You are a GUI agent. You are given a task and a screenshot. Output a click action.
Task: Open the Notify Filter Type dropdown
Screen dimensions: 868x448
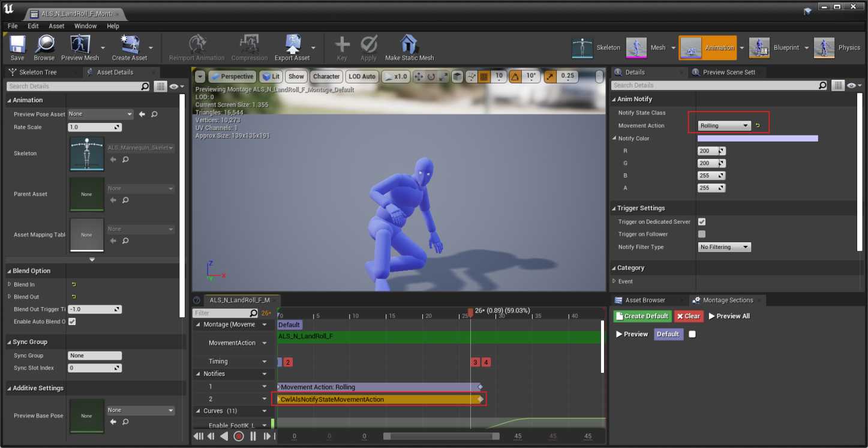[x=724, y=247]
